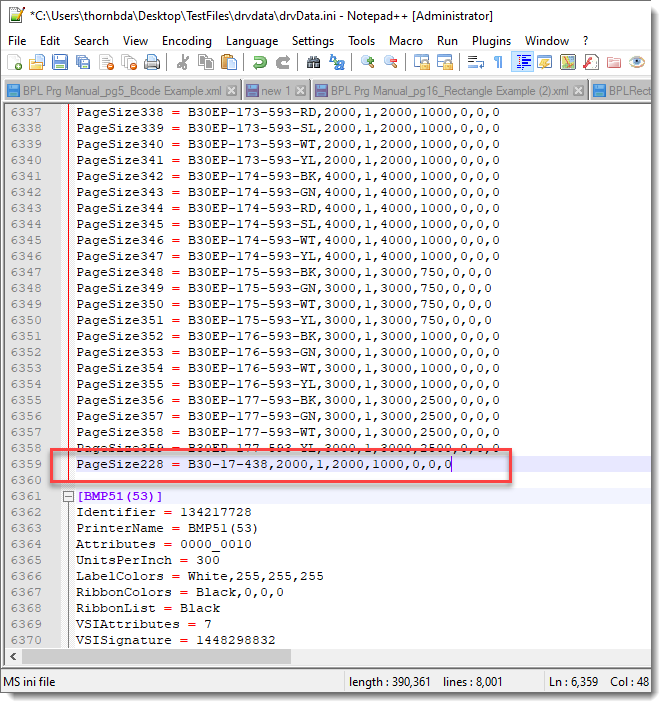This screenshot has height=708, width=666.
Task: Click the Copy icon in the toolbar
Action: click(x=206, y=62)
